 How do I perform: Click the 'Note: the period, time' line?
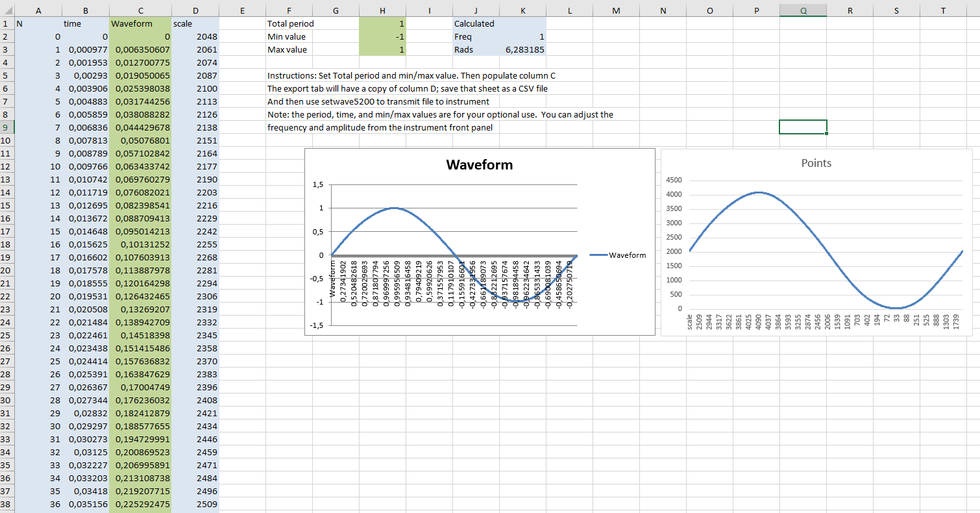click(440, 114)
